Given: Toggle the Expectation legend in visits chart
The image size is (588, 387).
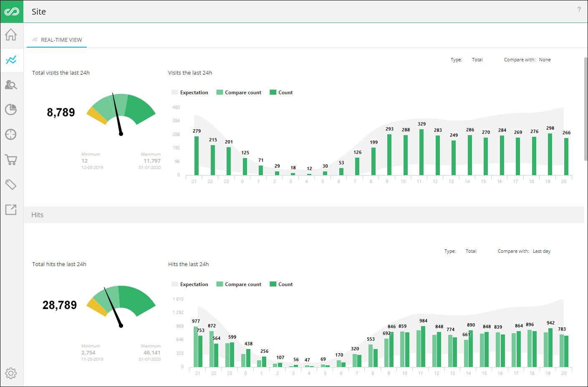Looking at the screenshot, I should (x=190, y=92).
